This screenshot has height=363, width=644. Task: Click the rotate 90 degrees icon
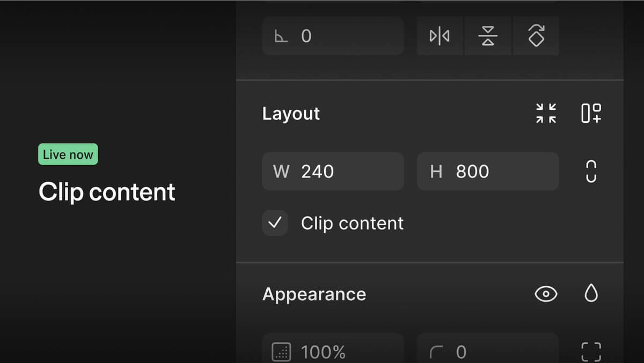coord(536,35)
